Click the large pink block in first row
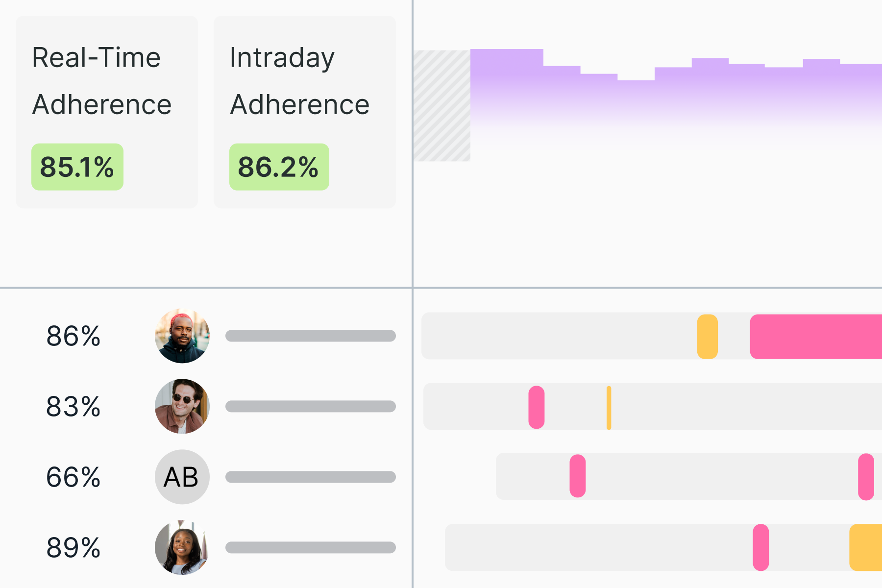Image resolution: width=882 pixels, height=588 pixels. pyautogui.click(x=816, y=337)
